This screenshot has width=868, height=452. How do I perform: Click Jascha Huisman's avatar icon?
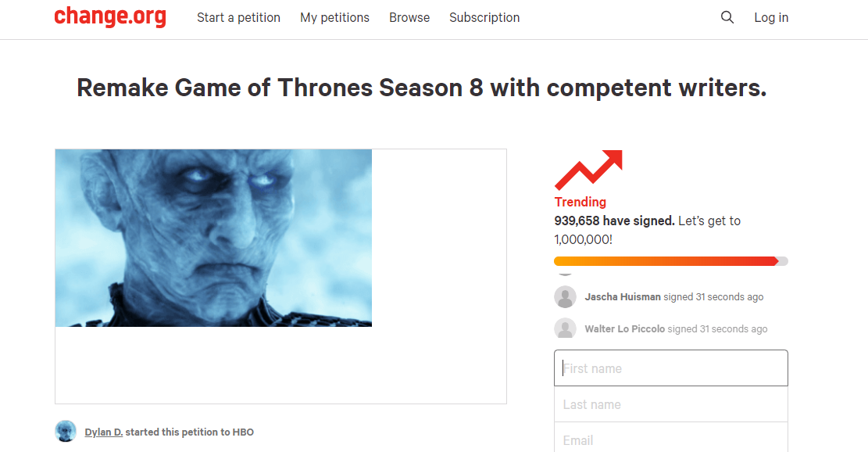pos(565,297)
